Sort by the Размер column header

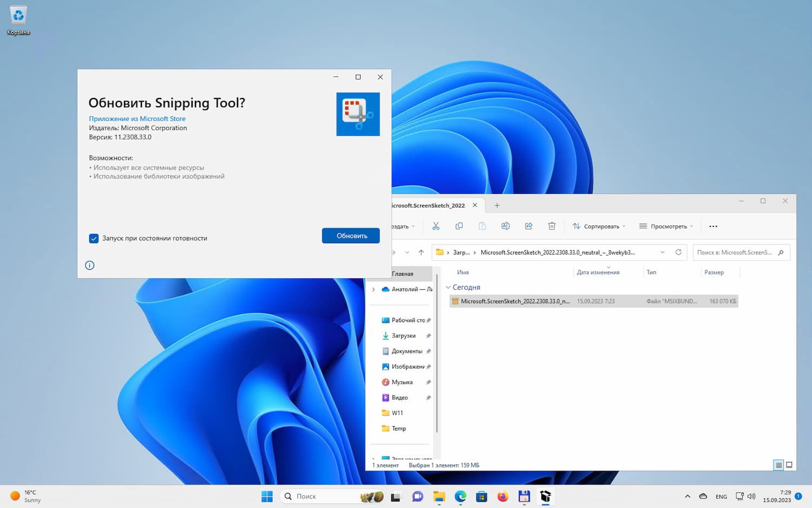click(714, 272)
